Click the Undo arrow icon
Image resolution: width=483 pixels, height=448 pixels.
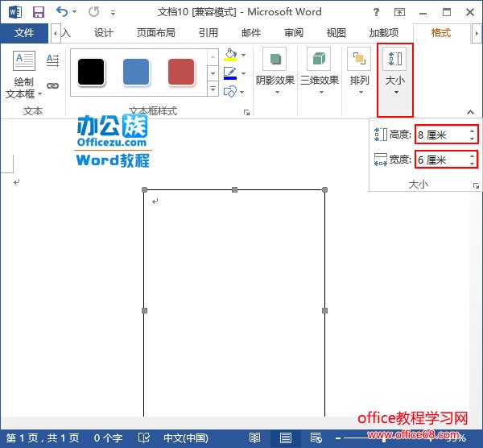coord(62,12)
